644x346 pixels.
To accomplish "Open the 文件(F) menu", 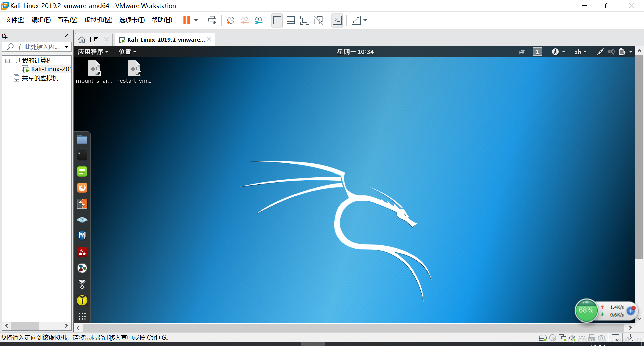I will tap(15, 20).
